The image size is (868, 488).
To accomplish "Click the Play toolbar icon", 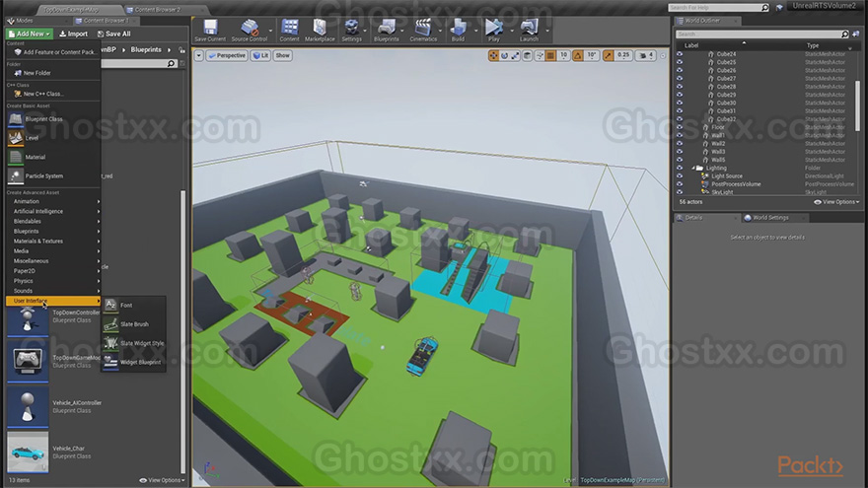I will coord(493,28).
